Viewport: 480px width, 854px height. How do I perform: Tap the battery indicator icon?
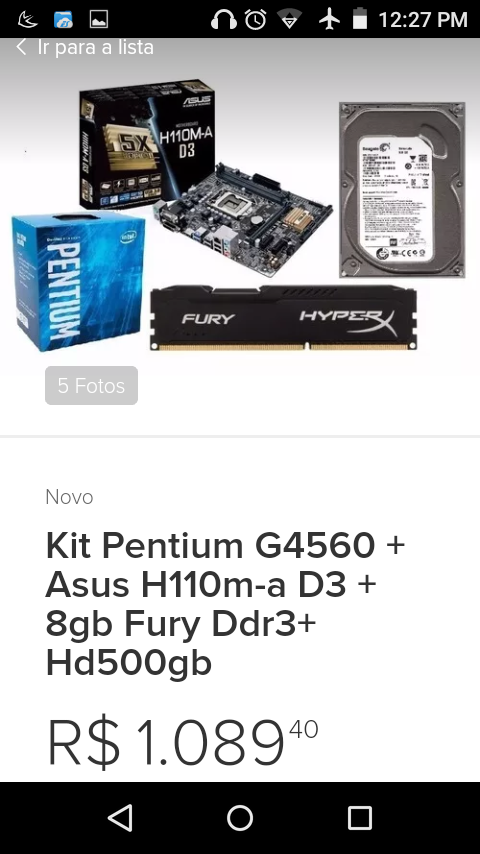pyautogui.click(x=360, y=19)
